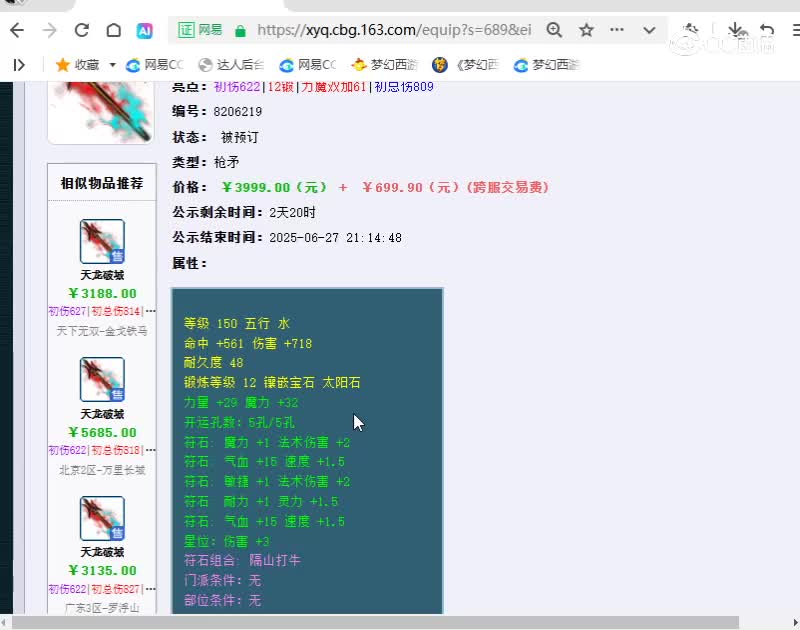The width and height of the screenshot is (800, 630).
Task: Click the scrollbar right arrow
Action: point(795,622)
